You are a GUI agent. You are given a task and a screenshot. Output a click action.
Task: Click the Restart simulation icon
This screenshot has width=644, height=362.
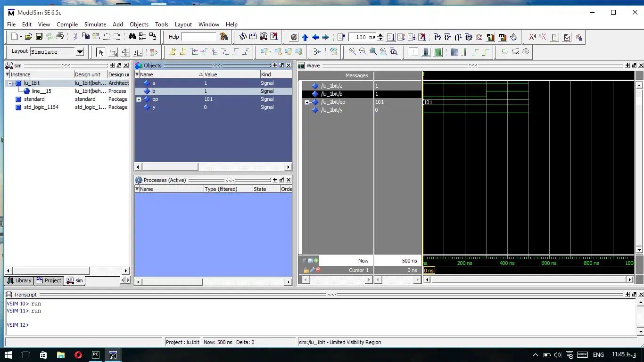pyautogui.click(x=342, y=37)
